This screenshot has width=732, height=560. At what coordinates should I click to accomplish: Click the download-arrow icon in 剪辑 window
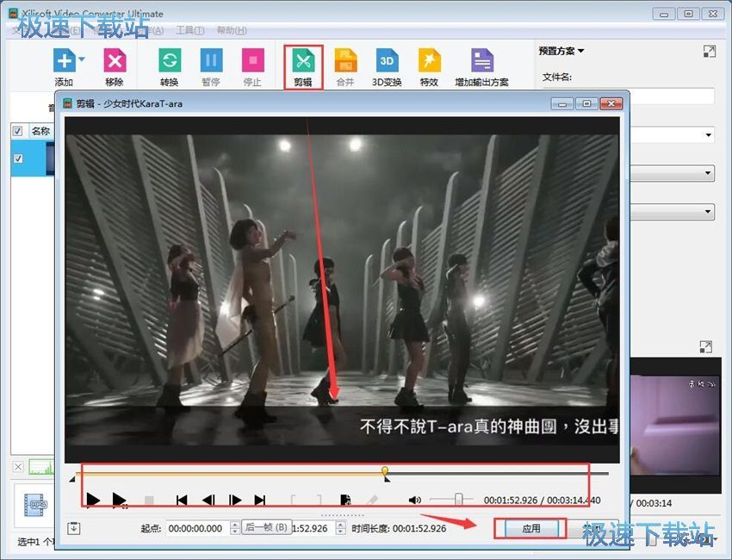click(74, 528)
